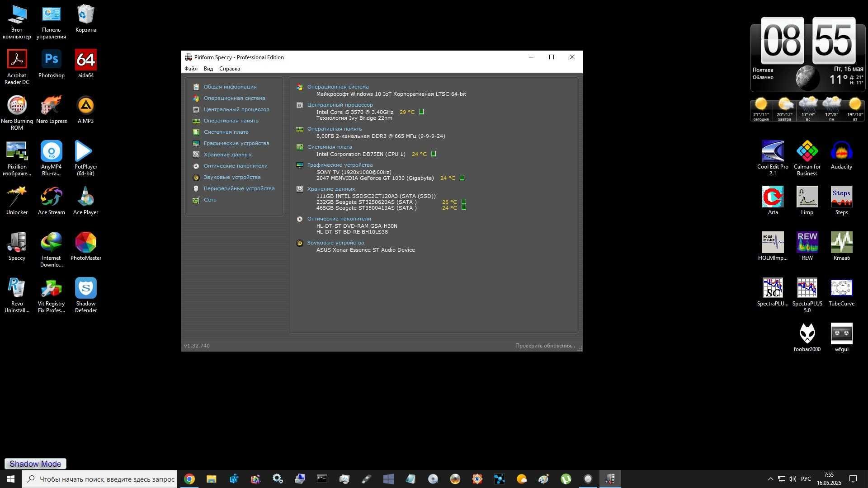Select Графические устройства in the sidebar

click(236, 143)
